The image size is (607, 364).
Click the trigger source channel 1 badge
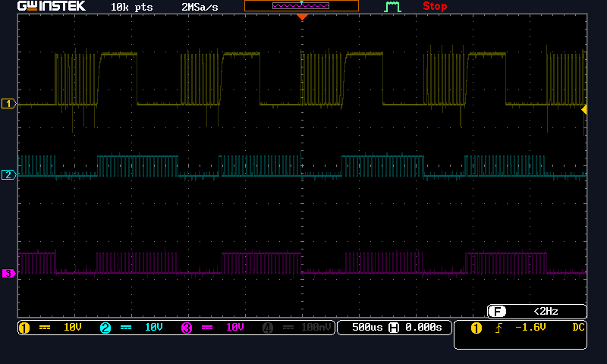coord(476,328)
